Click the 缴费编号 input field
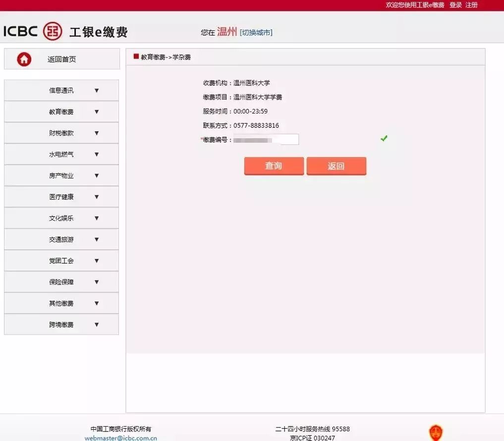Screen dimensions: 504x441 coord(266,140)
